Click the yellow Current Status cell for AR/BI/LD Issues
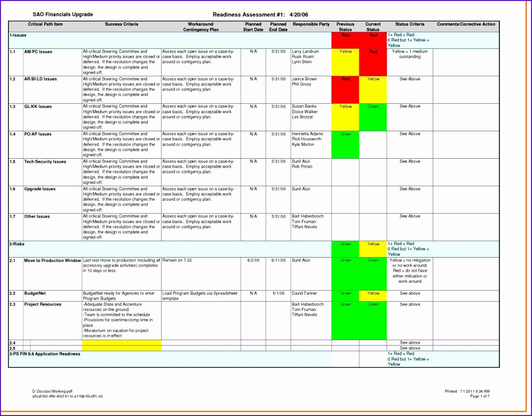Screen dimensions: 532x416 point(373,89)
